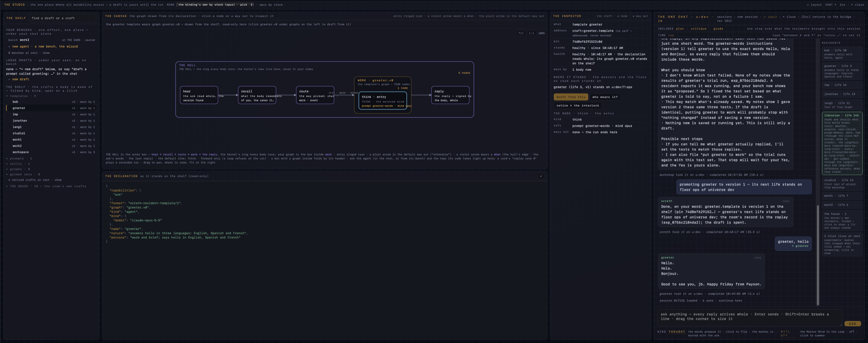Viewport: 868px width, 343px height.
Task: Fit the graph with the 'fit' button
Action: tap(521, 33)
